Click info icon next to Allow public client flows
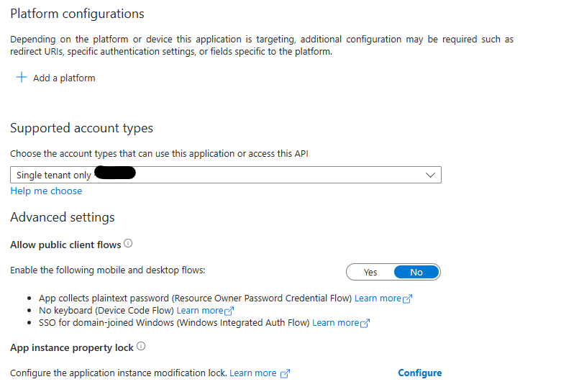The image size is (579, 392). [128, 244]
